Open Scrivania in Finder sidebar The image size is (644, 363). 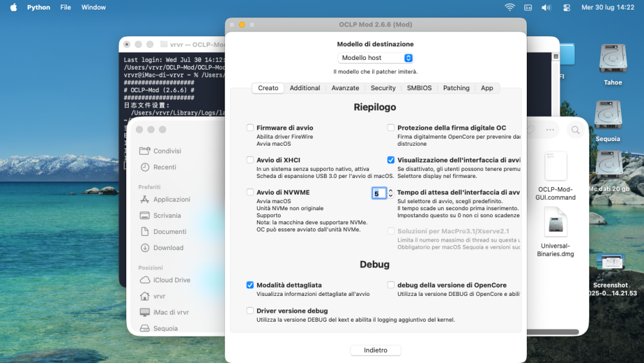point(160,215)
